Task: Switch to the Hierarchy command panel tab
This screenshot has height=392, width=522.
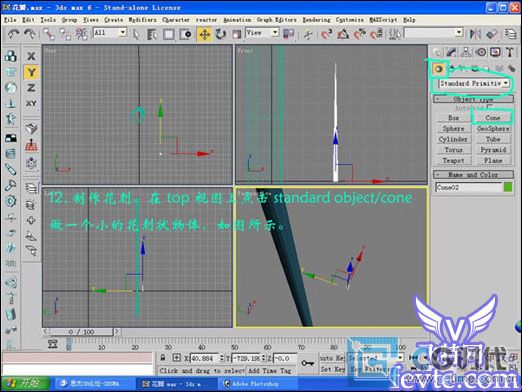Action: [x=466, y=52]
